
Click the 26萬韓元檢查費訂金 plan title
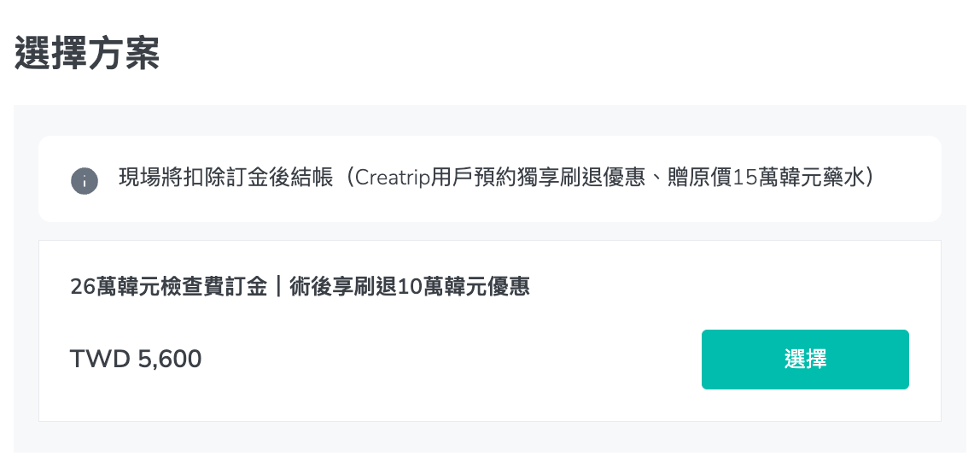[170, 287]
